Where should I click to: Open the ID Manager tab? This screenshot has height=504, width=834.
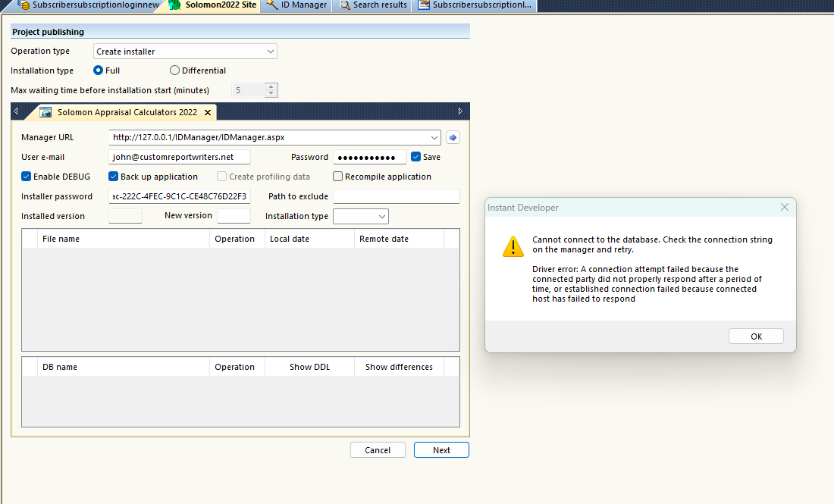296,5
